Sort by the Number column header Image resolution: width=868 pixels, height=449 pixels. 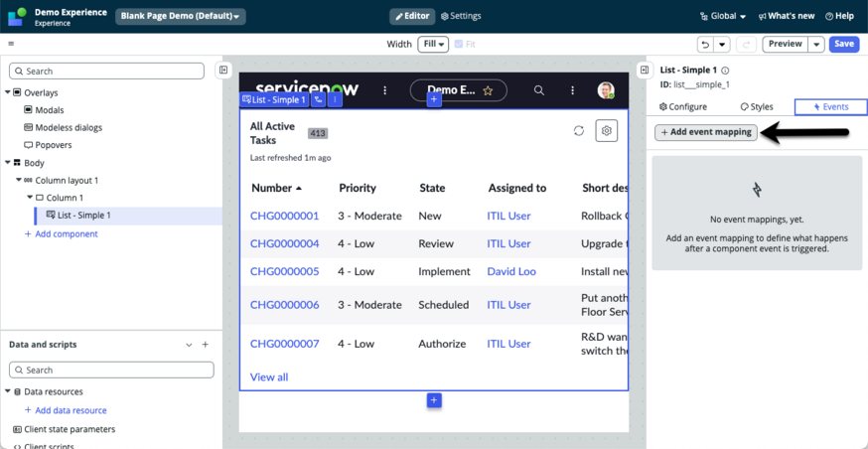click(x=277, y=188)
